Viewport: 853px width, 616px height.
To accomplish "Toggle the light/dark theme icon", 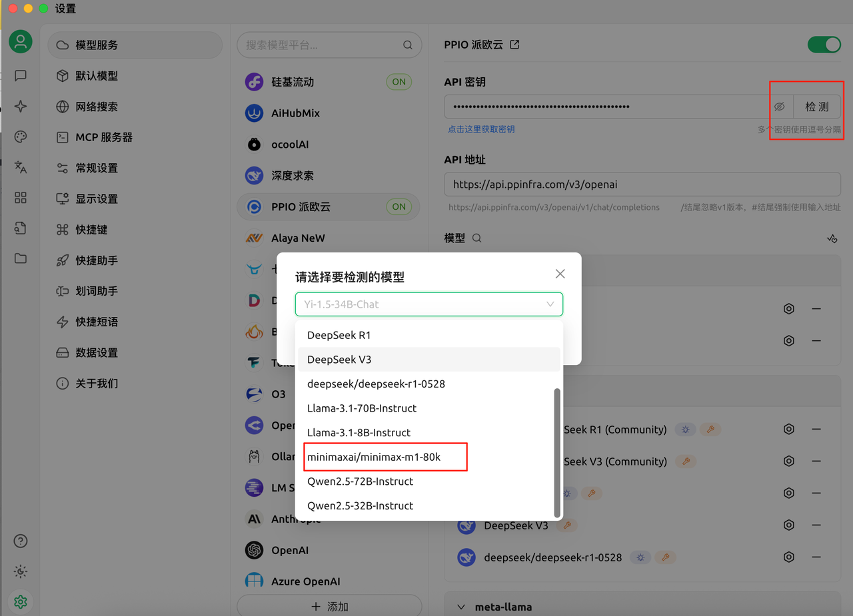I will point(21,571).
